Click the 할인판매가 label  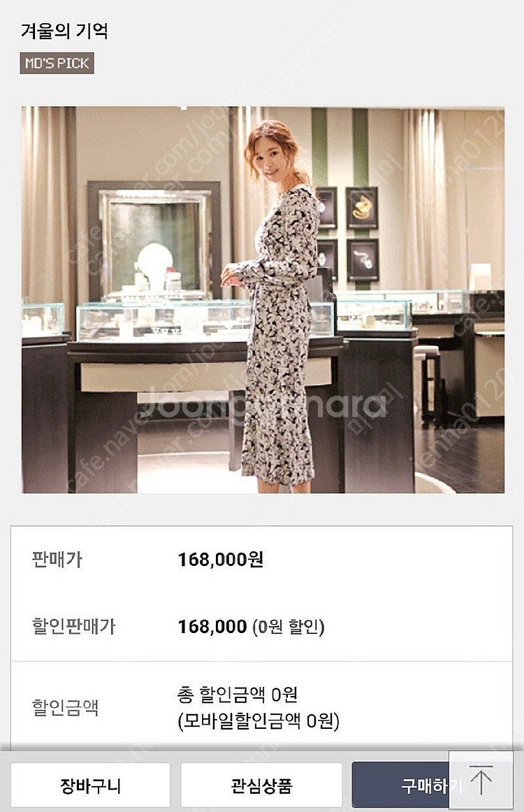click(x=73, y=626)
